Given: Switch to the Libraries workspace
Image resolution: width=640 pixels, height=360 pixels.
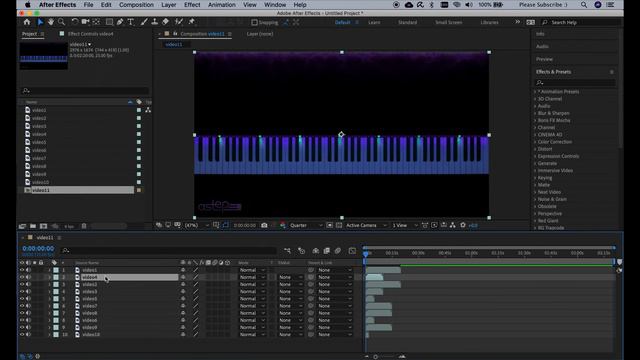Looking at the screenshot, I should pyautogui.click(x=489, y=22).
